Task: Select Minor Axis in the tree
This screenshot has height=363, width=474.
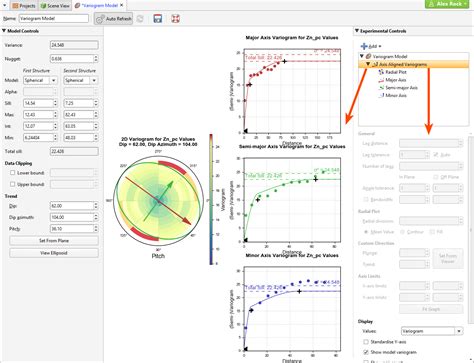Action: (396, 95)
